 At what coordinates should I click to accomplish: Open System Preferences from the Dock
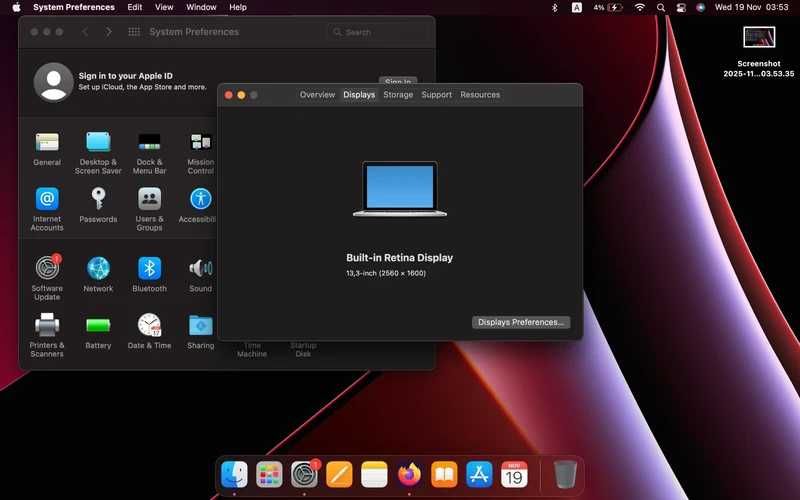click(305, 474)
